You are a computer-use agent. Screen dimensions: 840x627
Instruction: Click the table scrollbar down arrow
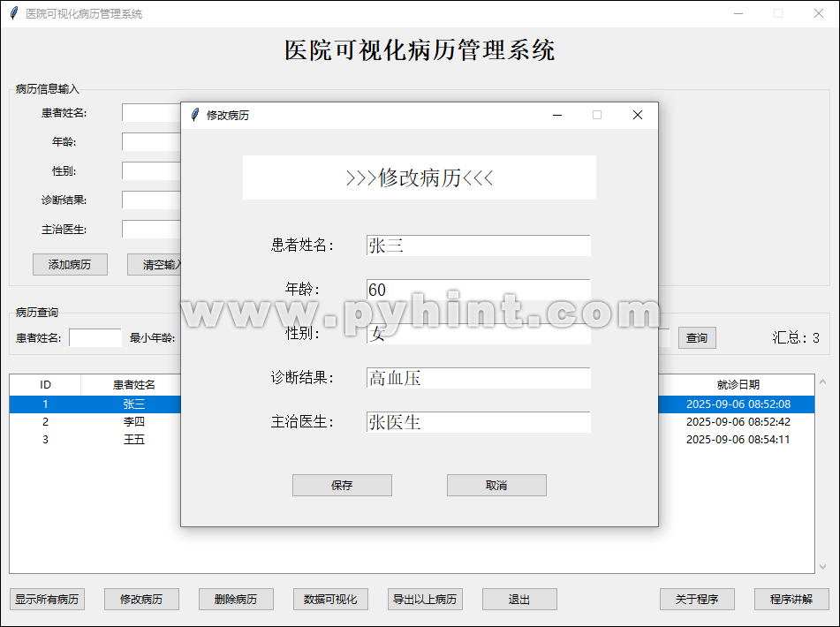pos(823,566)
